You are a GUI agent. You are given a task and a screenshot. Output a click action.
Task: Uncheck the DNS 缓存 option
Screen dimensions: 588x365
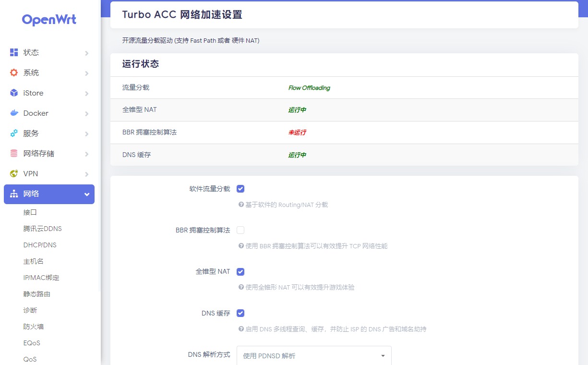(x=240, y=313)
